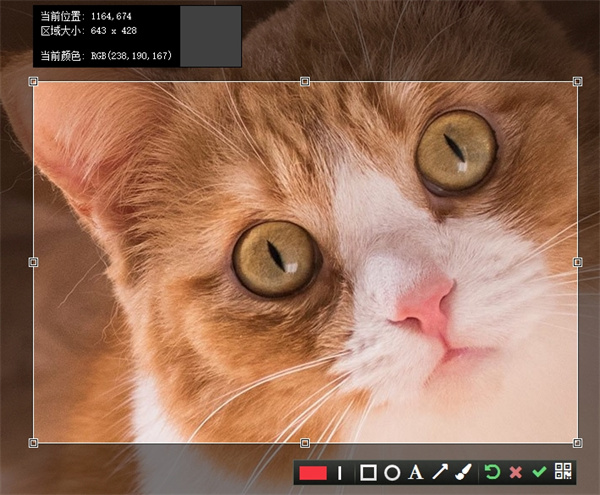Click the bottom-left selection corner handle
Viewport: 600px width, 495px height.
(x=33, y=442)
